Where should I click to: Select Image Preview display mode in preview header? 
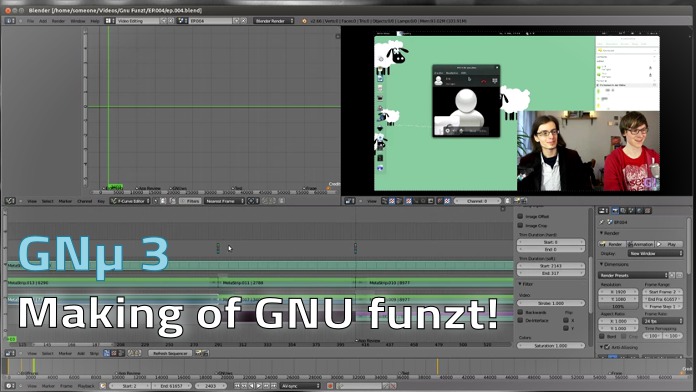click(x=408, y=201)
